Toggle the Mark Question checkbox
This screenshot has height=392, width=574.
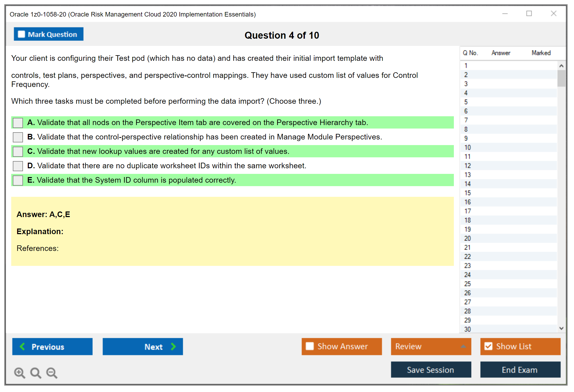[x=21, y=34]
